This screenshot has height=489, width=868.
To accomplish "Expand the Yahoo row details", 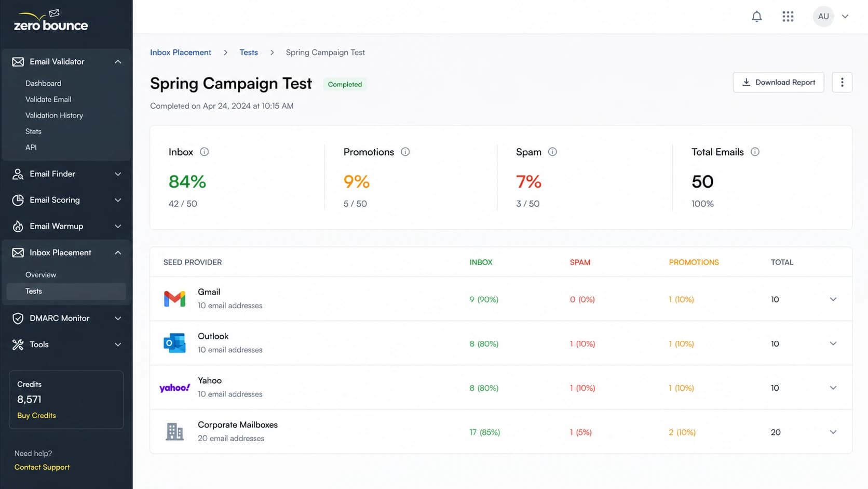I will (x=833, y=388).
